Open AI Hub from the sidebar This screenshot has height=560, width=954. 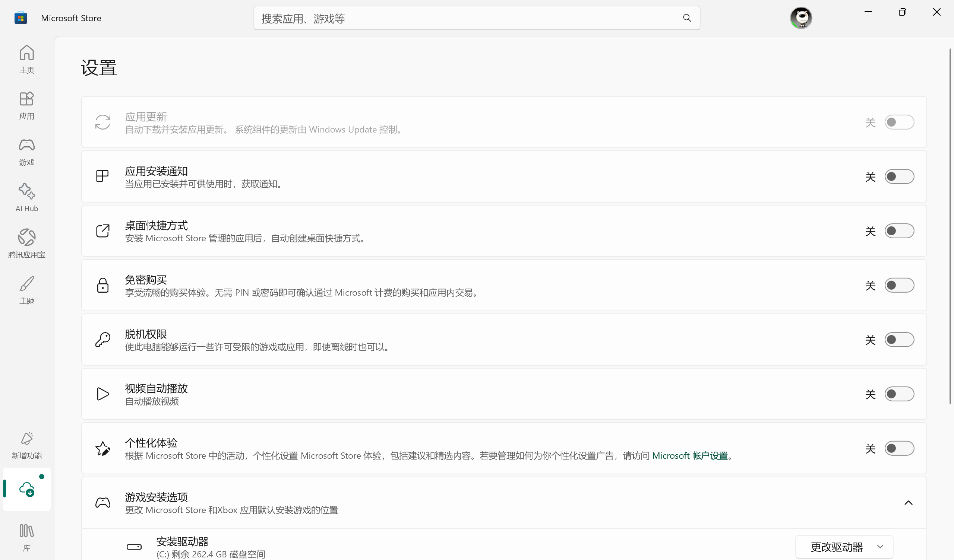click(x=26, y=198)
